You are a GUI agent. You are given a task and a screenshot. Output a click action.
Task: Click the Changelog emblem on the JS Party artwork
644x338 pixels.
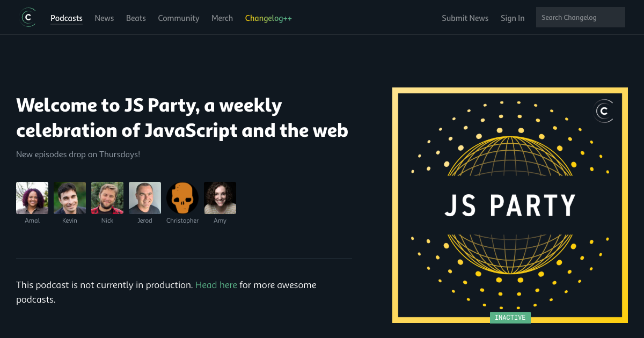pyautogui.click(x=604, y=112)
